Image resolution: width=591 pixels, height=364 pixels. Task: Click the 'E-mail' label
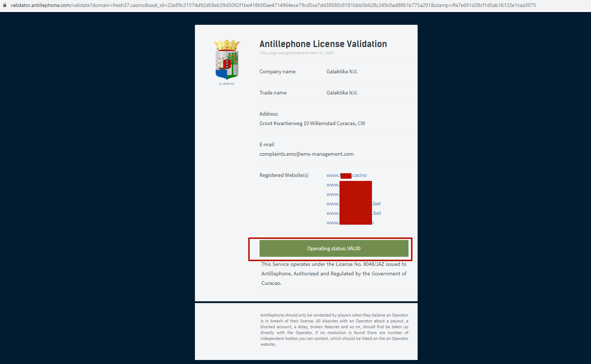pyautogui.click(x=267, y=144)
